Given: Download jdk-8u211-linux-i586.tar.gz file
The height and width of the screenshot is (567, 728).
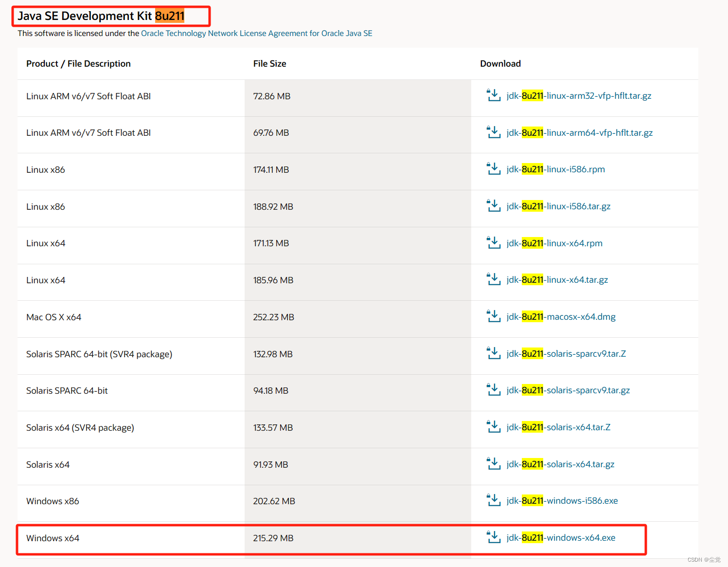Looking at the screenshot, I should (558, 206).
